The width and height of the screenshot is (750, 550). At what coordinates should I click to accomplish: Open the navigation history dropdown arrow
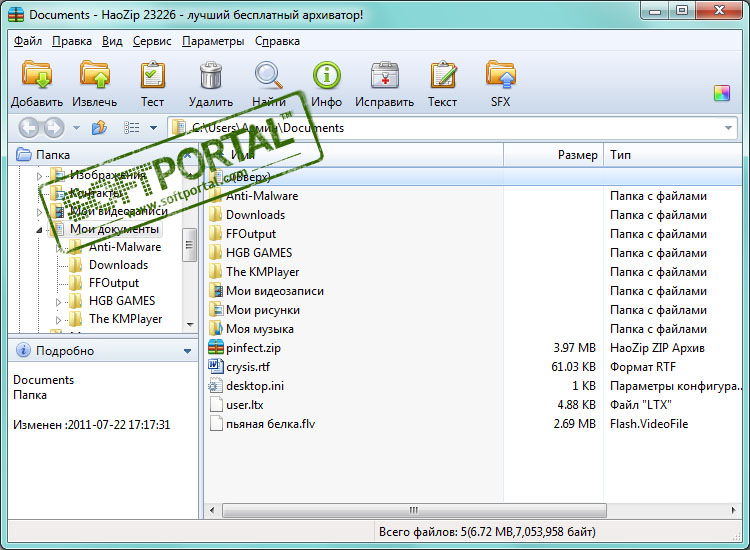[x=77, y=128]
